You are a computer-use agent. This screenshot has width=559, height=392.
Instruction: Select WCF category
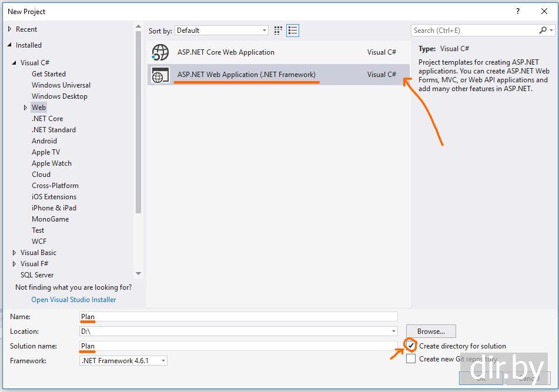click(39, 242)
